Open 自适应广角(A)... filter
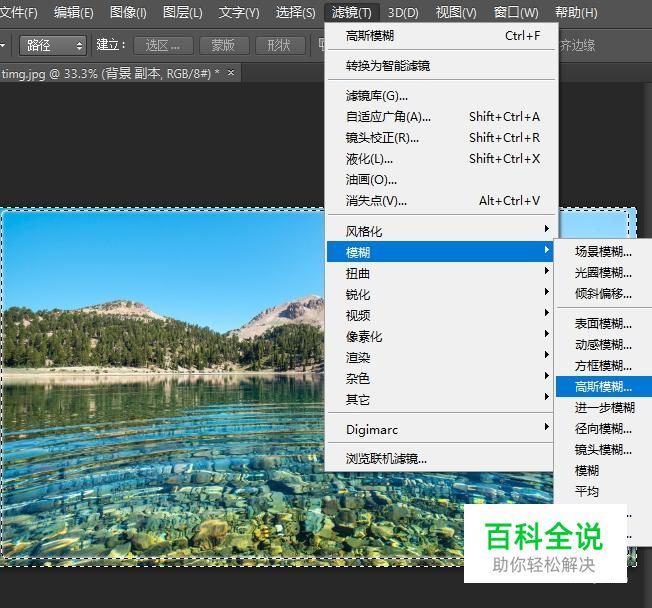 pyautogui.click(x=441, y=116)
